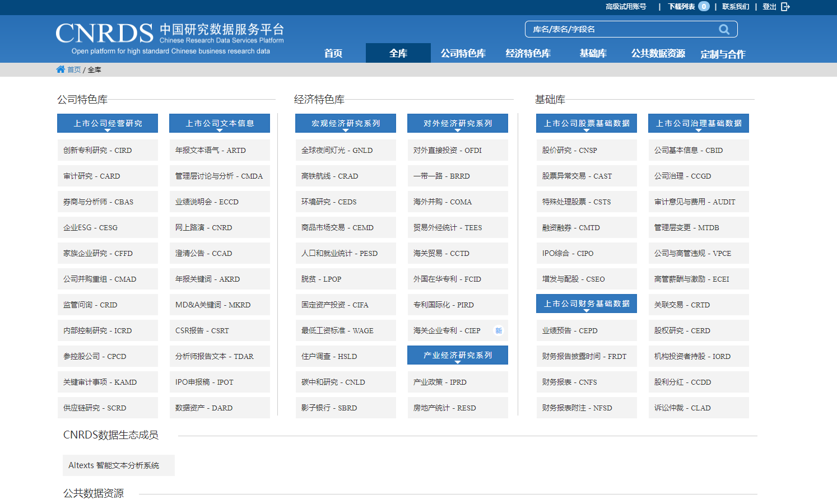Open 公司基本信息 - CBID database

(x=699, y=150)
